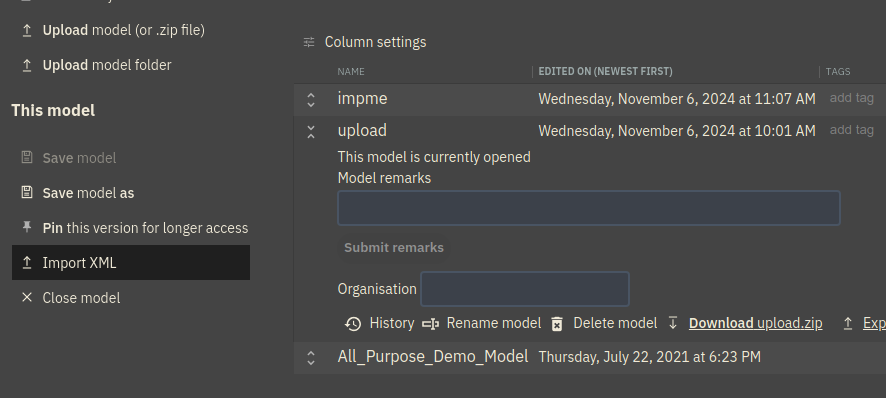Open Import XML entry
Viewport: 886px width, 398px height.
point(131,263)
